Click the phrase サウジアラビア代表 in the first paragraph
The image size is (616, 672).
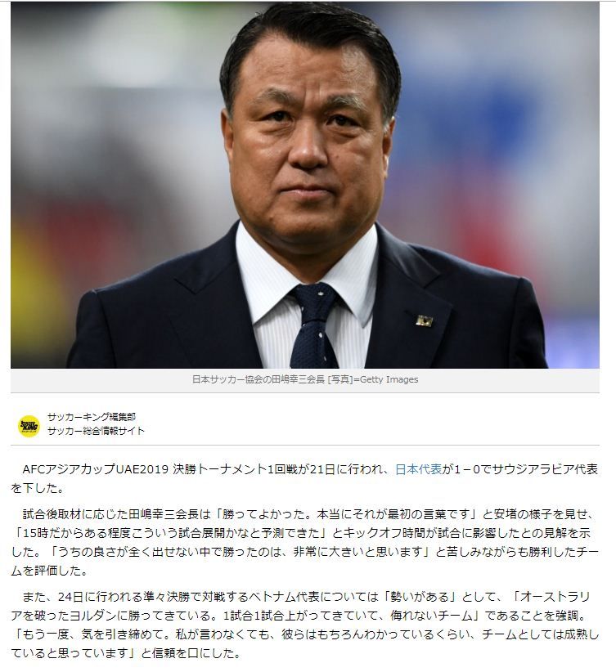(546, 469)
